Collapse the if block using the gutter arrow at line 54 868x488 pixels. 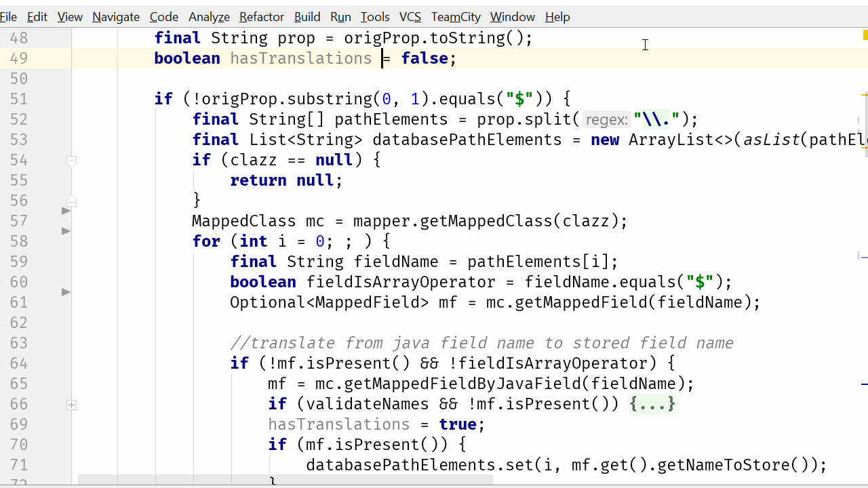coord(71,161)
